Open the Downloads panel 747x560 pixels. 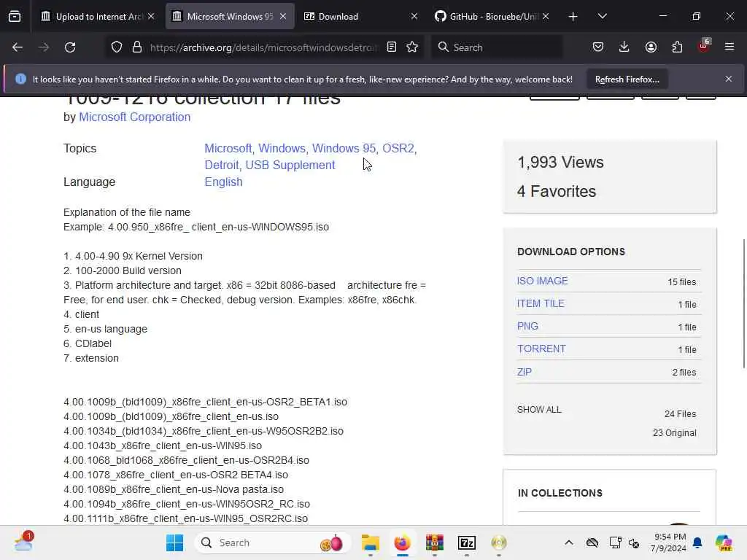click(x=624, y=47)
